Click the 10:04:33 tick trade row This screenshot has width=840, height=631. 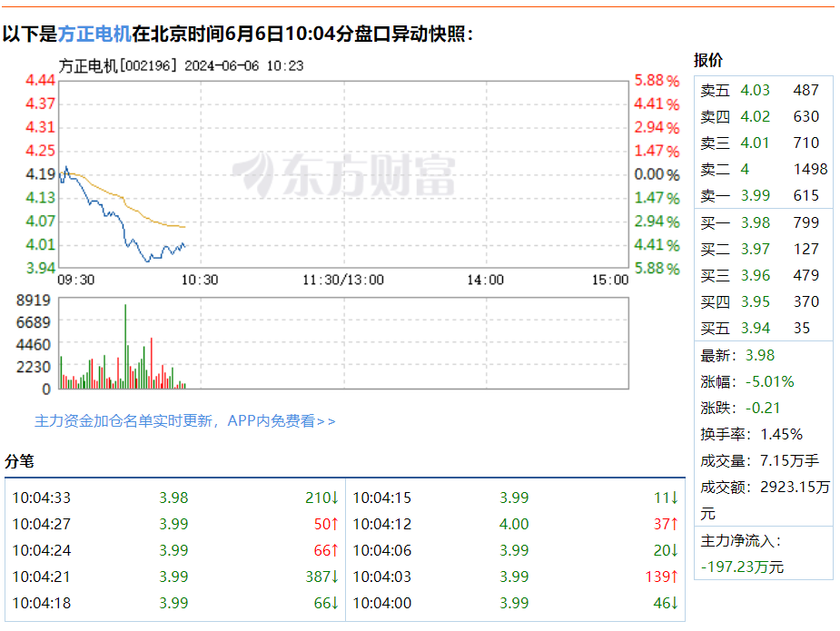click(175, 498)
